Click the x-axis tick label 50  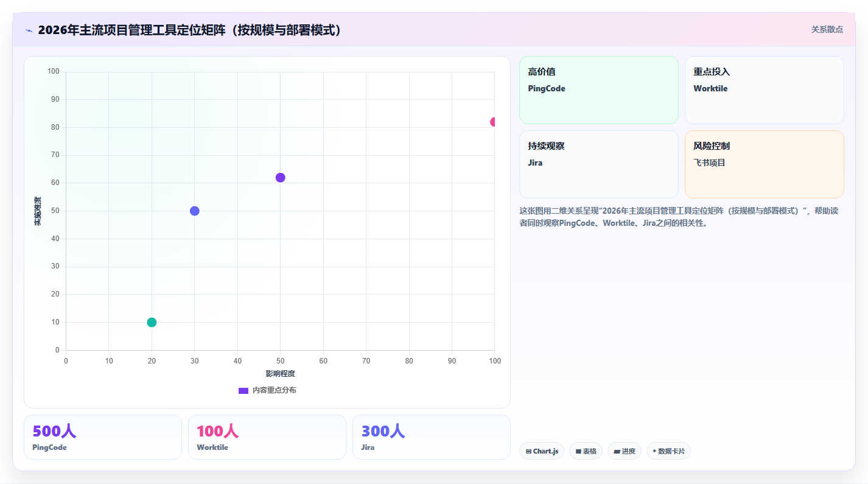click(281, 361)
